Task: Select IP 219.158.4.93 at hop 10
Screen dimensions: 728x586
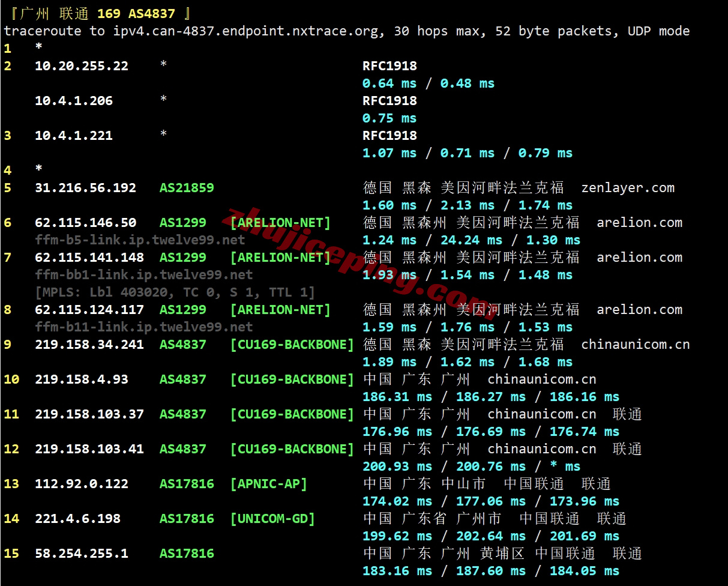Action: coord(82,379)
